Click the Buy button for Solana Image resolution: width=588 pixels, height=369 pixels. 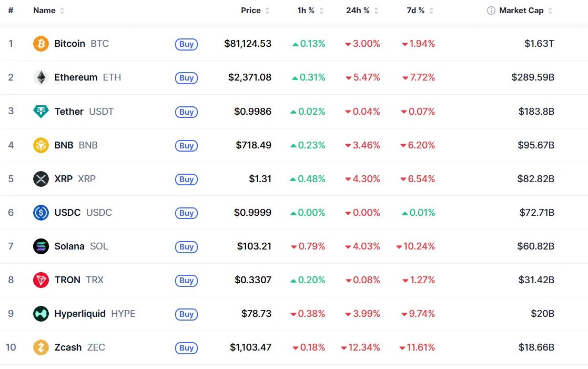pyautogui.click(x=186, y=247)
